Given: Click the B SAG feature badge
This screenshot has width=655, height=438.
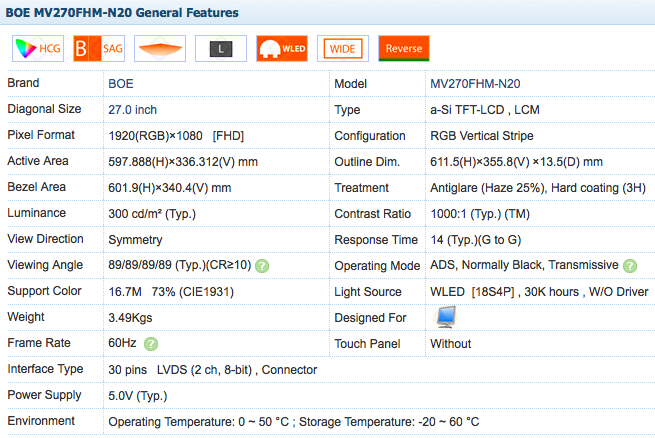Looking at the screenshot, I should point(99,48).
